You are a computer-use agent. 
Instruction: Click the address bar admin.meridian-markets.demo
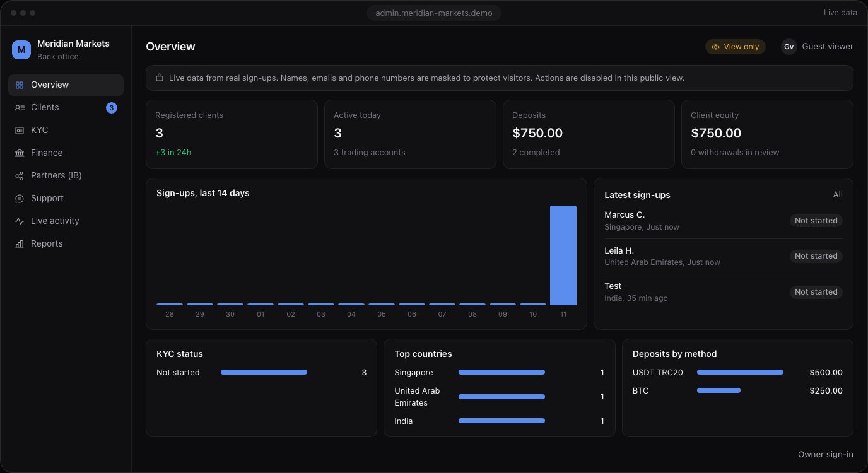(434, 13)
